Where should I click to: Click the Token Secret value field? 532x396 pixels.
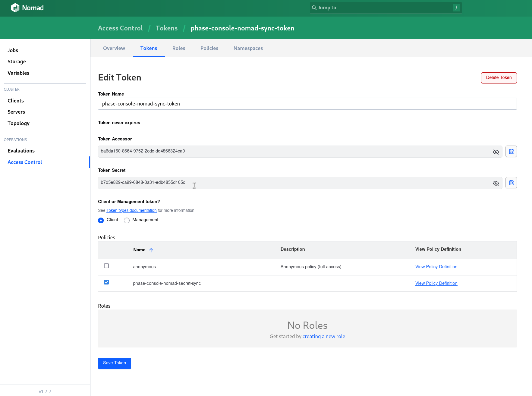[300, 183]
